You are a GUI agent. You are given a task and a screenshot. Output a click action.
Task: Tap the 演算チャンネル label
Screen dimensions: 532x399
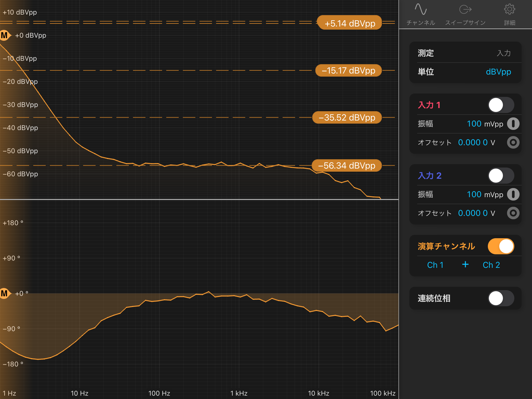(446, 246)
